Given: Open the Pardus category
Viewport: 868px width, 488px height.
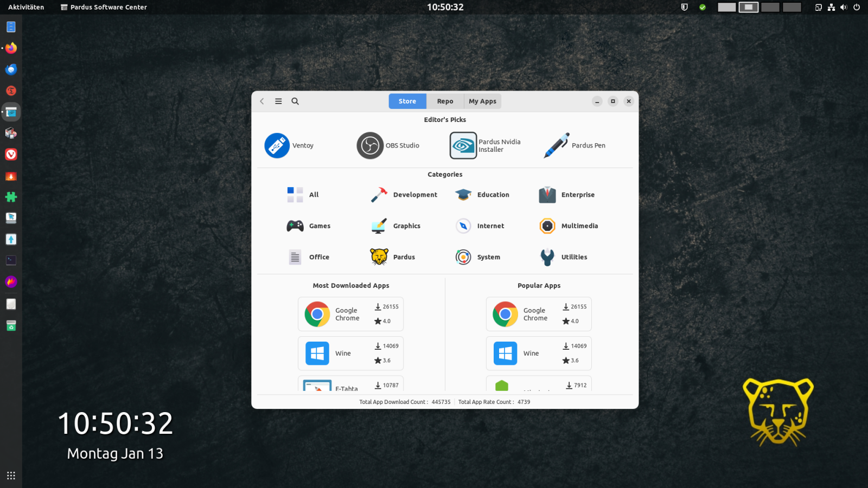Looking at the screenshot, I should coord(392,257).
